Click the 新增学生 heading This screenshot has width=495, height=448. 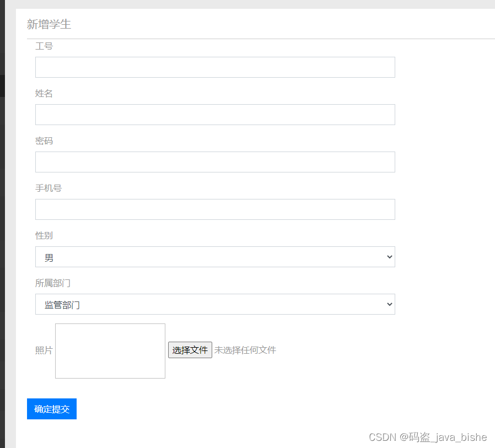pyautogui.click(x=49, y=24)
